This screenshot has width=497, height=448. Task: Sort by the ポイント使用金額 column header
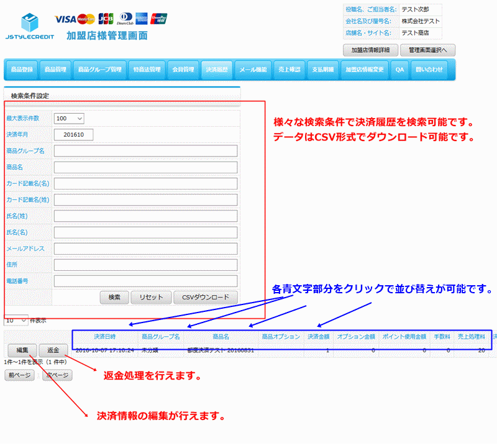404,337
